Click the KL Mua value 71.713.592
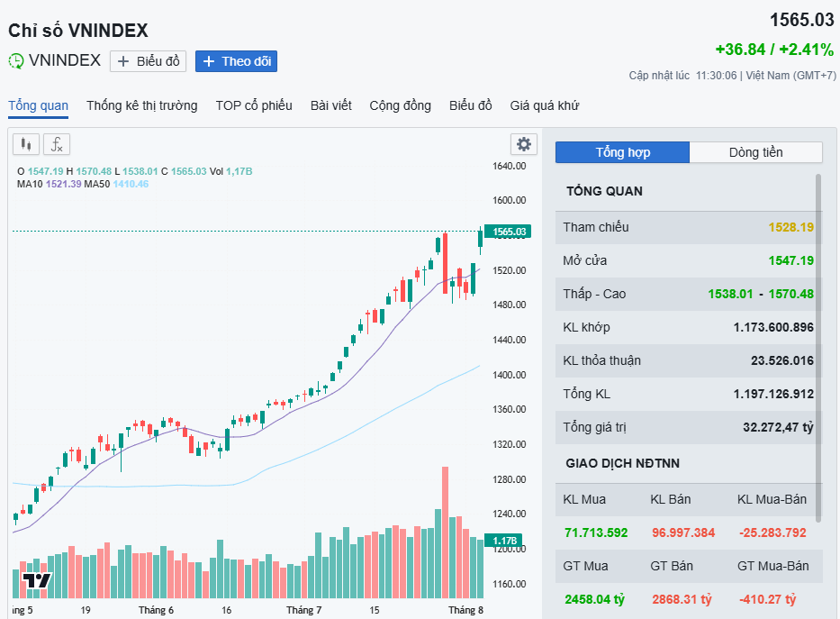 click(596, 533)
